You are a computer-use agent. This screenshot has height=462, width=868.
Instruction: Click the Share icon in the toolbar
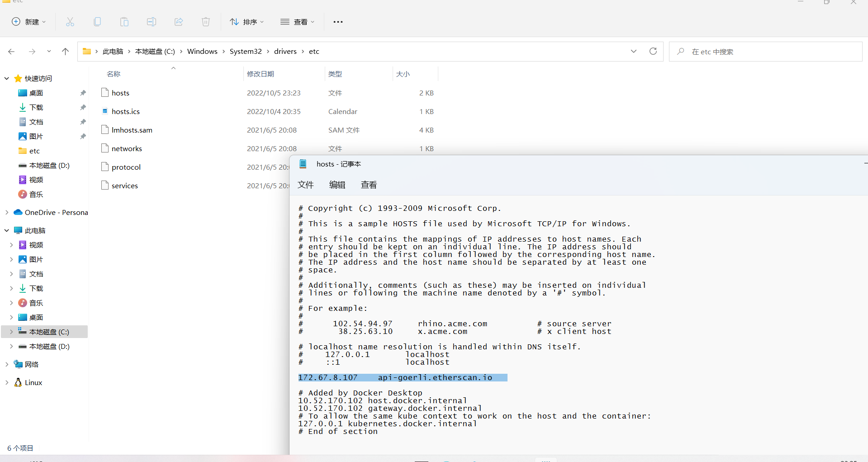coord(178,21)
